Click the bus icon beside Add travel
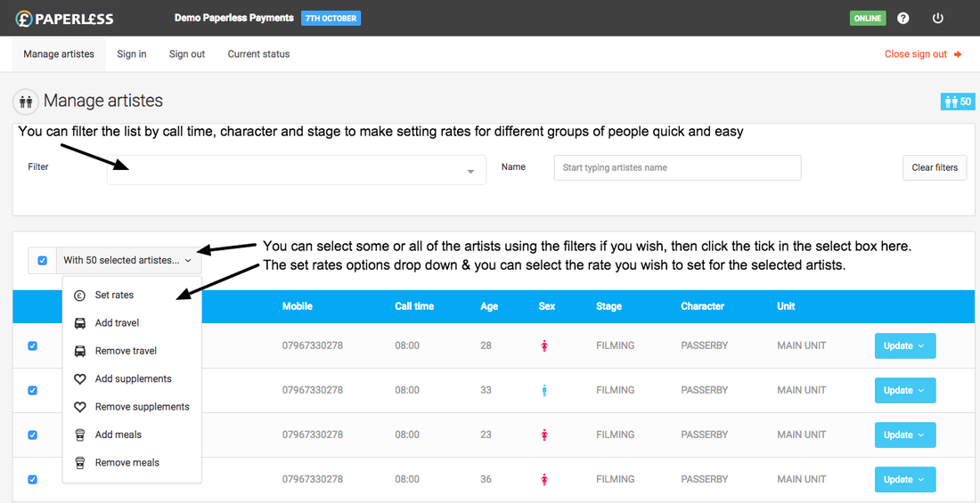980x503 pixels. point(80,323)
